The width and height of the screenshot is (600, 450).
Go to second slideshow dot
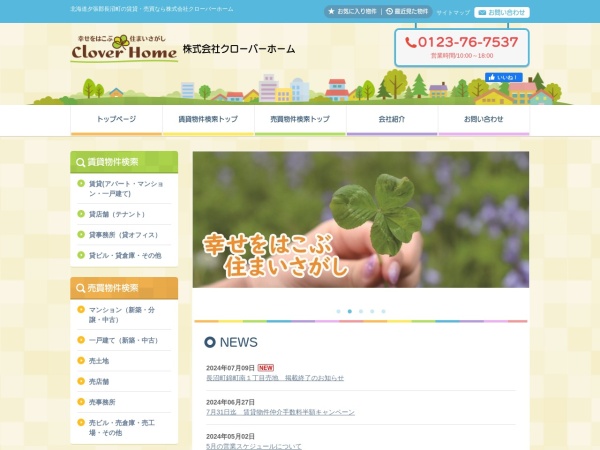click(349, 311)
